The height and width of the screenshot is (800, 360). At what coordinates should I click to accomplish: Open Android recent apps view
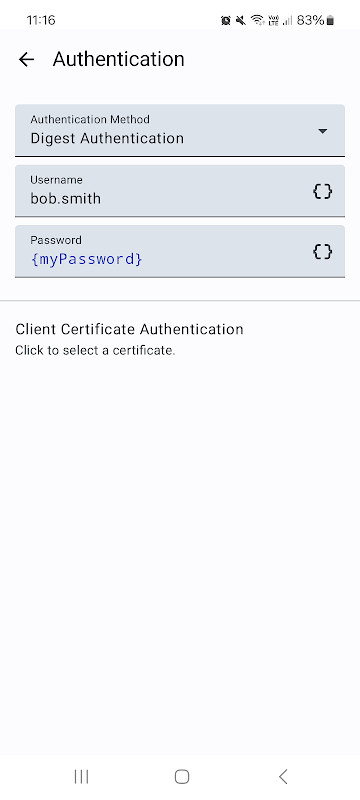click(x=81, y=777)
